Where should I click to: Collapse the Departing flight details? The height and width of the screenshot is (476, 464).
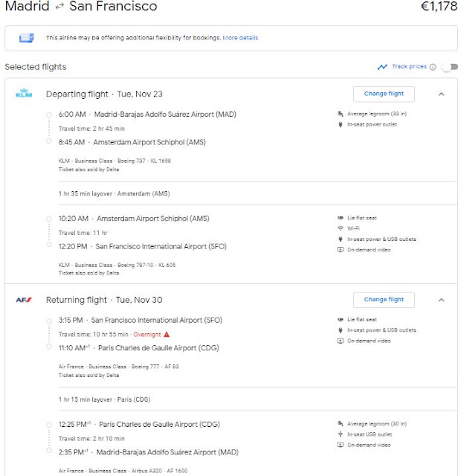click(x=441, y=94)
